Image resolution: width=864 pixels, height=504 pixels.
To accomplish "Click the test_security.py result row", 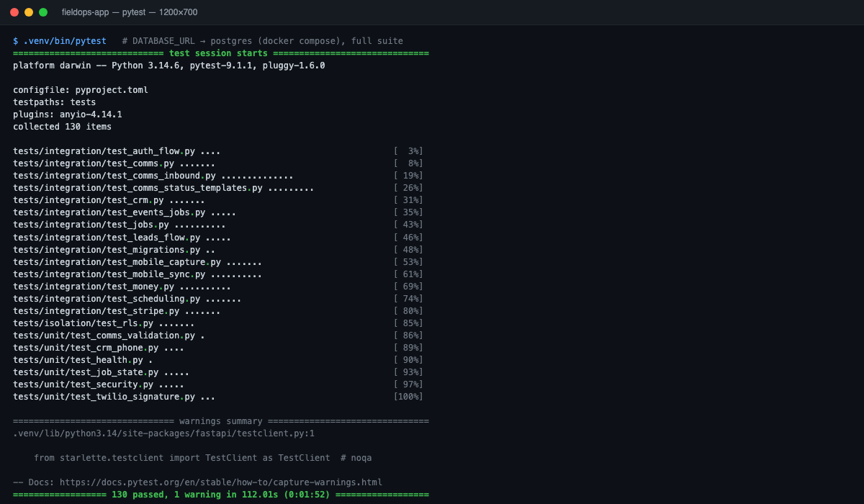I will [x=218, y=384].
